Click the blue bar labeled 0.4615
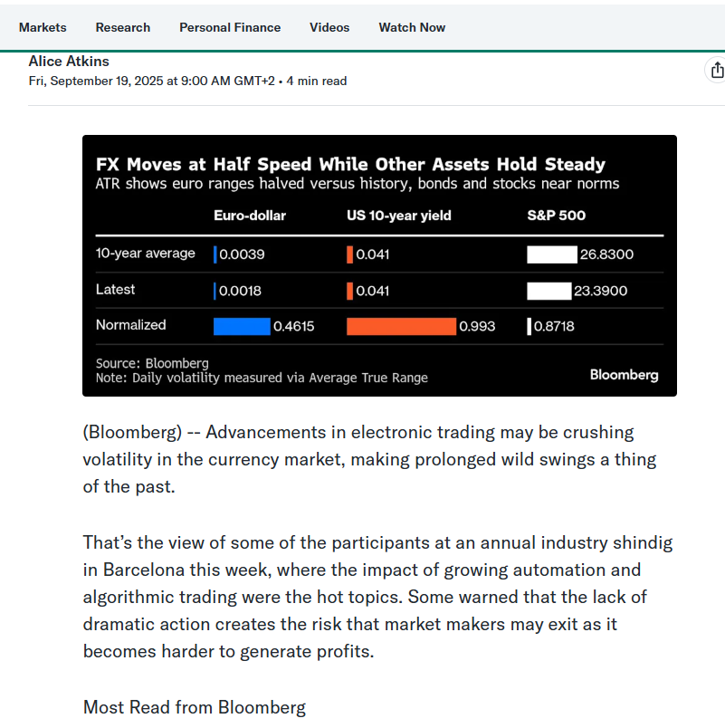Viewport: 725px width, 728px height. pyautogui.click(x=242, y=326)
